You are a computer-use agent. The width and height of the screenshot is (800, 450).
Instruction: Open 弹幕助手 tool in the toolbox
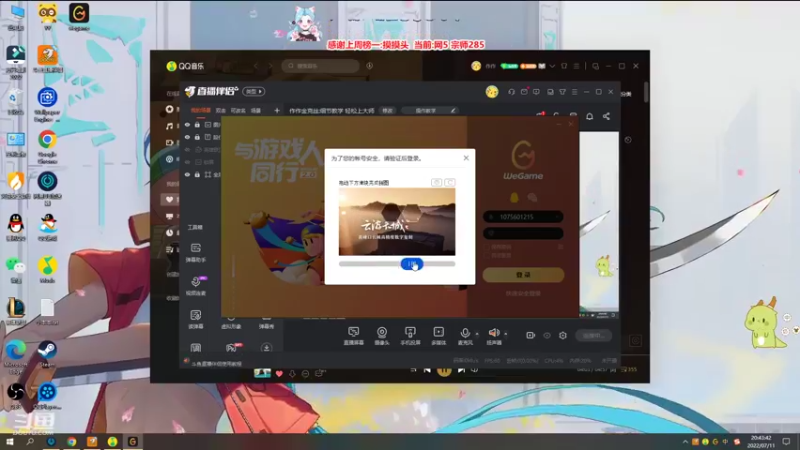(x=196, y=253)
